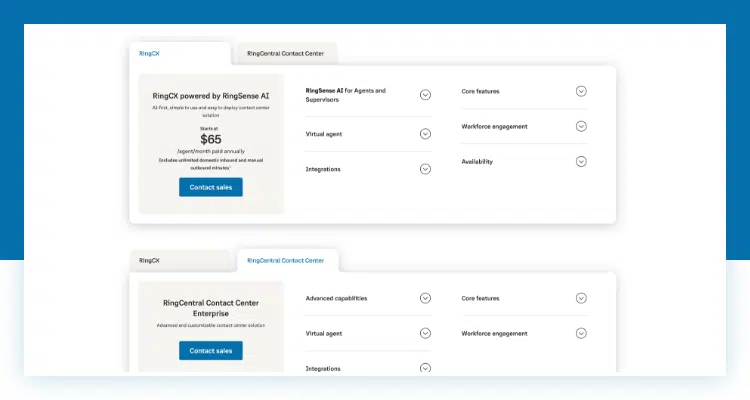
Task: Expand Integrations chevron in RingCX card
Action: click(x=425, y=169)
